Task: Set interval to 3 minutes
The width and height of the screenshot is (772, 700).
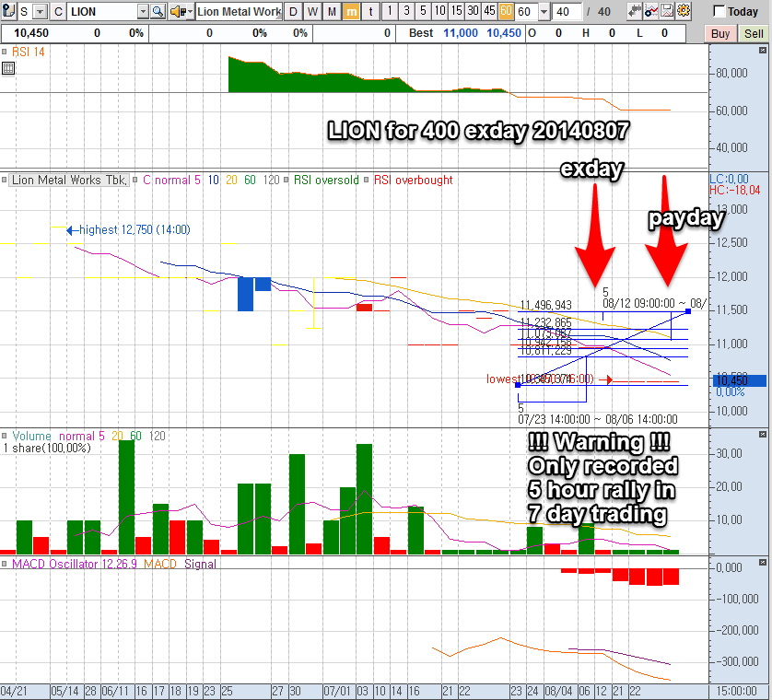Action: 406,11
